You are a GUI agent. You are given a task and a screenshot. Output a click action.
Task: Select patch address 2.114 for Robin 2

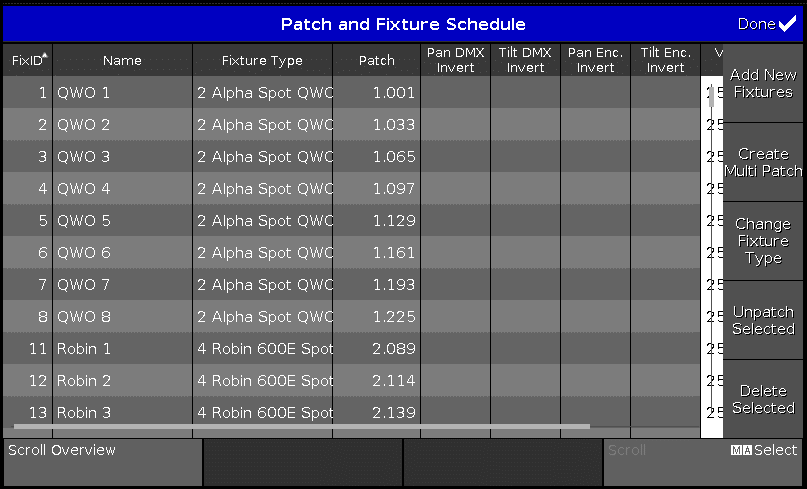pyautogui.click(x=376, y=381)
